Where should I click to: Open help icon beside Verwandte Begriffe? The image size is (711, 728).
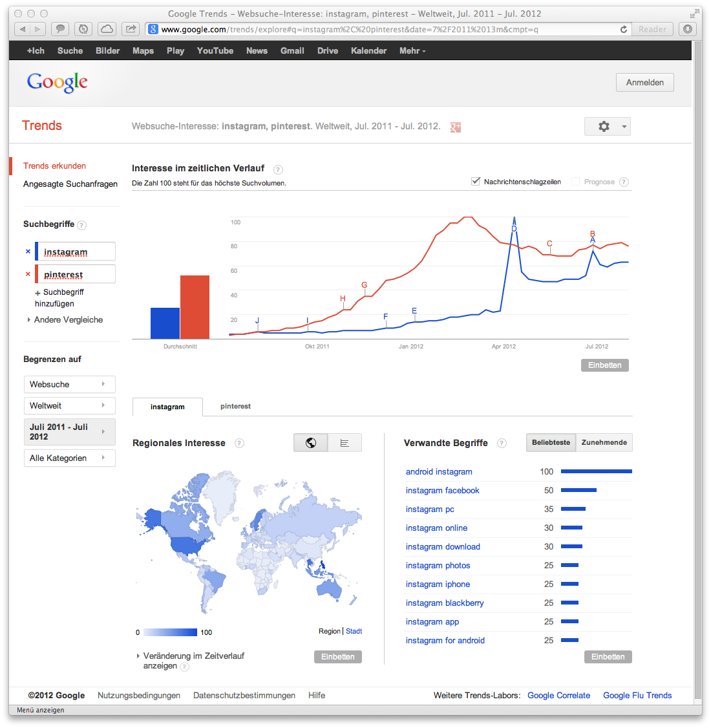(x=502, y=444)
